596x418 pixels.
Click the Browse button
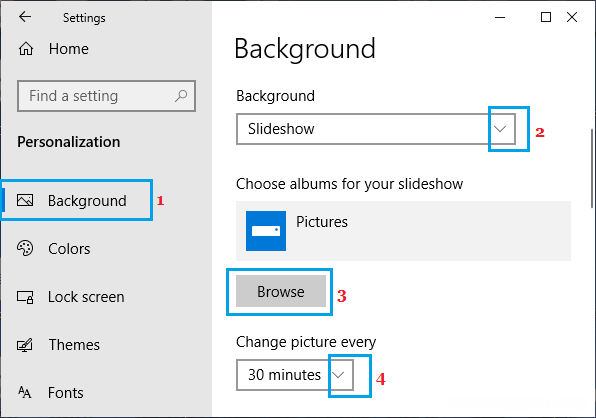pos(281,291)
